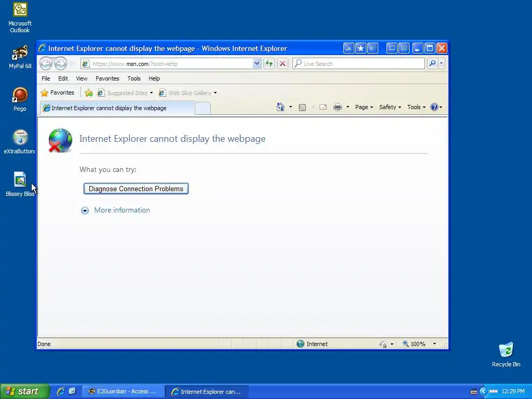The image size is (532, 399).
Task: Click the Print printer icon
Action: coord(338,107)
